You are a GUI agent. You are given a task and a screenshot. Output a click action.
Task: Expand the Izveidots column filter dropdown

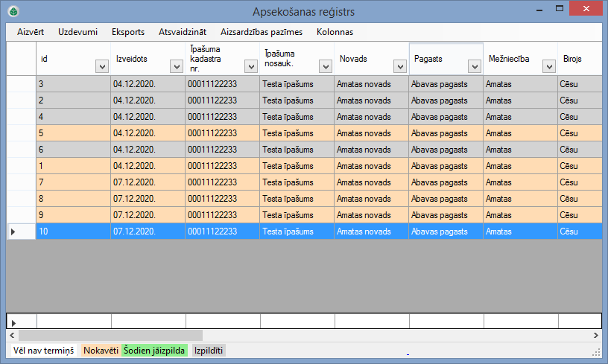177,66
